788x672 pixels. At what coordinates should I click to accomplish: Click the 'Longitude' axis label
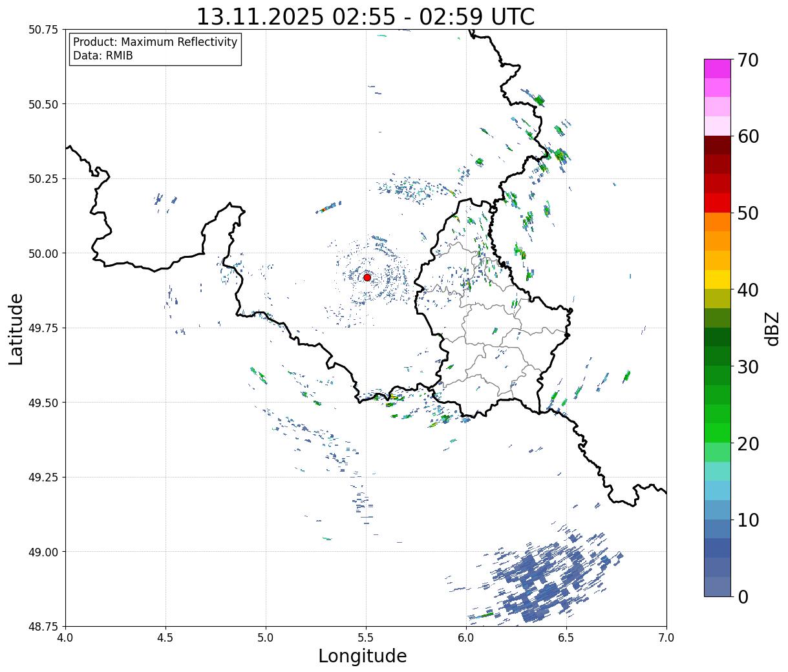(363, 656)
